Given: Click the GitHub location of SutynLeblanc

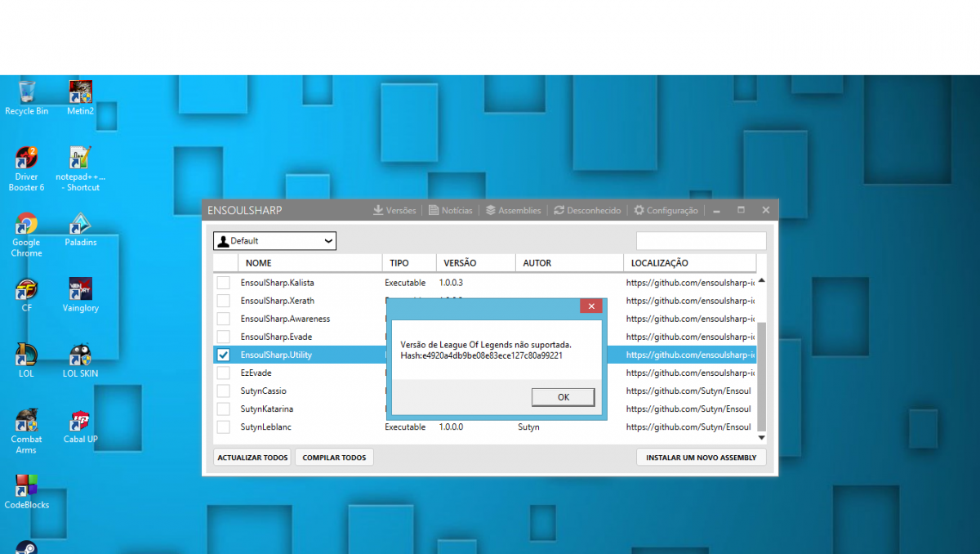Looking at the screenshot, I should pyautogui.click(x=688, y=427).
